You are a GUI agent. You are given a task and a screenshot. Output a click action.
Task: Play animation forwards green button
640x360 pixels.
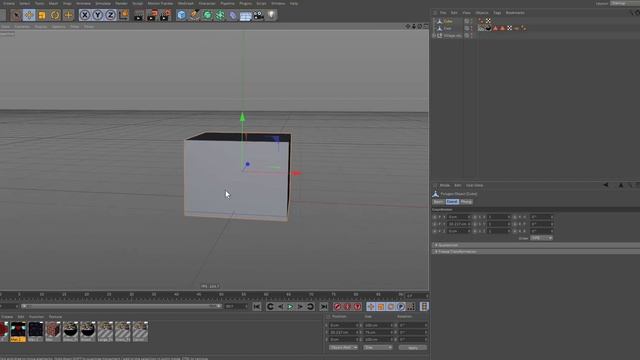[290, 307]
